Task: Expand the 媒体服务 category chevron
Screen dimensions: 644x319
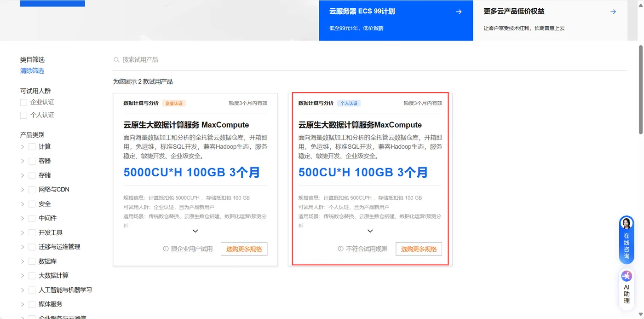Action: (x=23, y=304)
